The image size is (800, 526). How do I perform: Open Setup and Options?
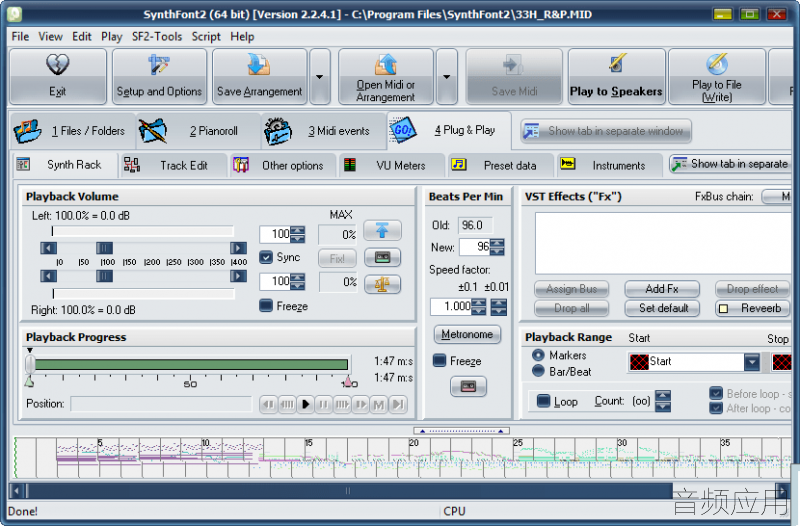pyautogui.click(x=159, y=77)
